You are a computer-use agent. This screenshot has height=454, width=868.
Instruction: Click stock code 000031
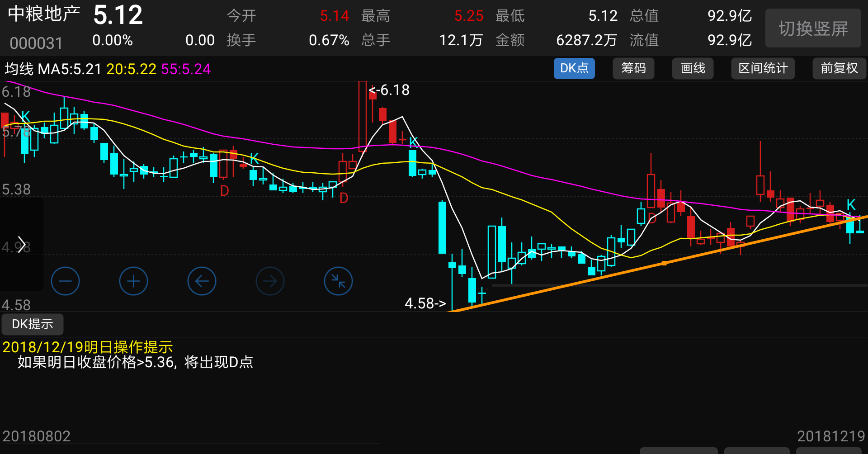point(36,43)
